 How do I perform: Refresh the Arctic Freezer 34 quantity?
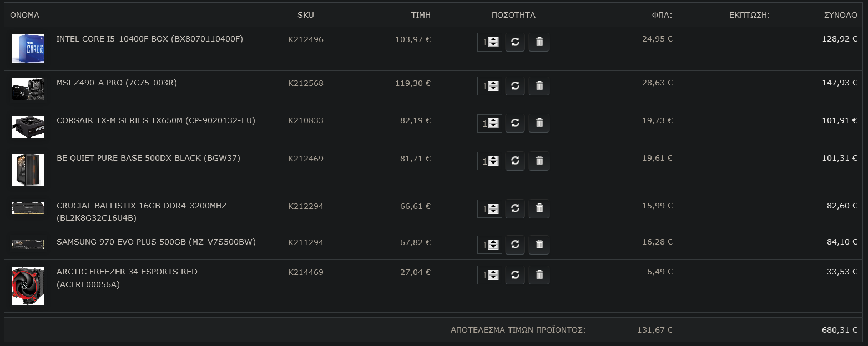click(515, 274)
